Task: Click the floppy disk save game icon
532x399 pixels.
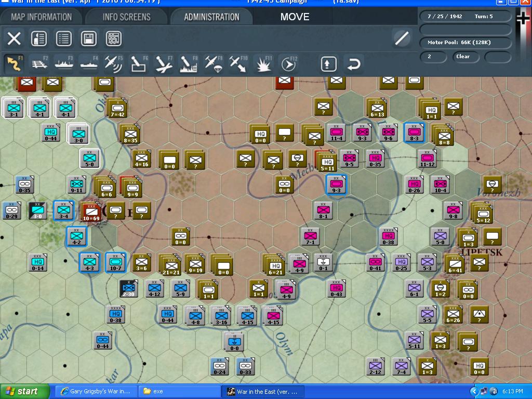Action: coord(88,38)
